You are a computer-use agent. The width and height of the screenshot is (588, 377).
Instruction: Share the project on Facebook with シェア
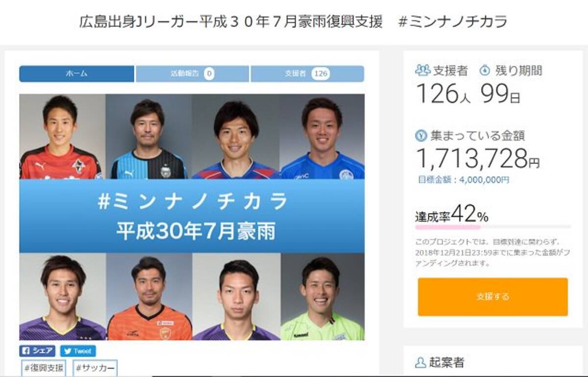(37, 351)
